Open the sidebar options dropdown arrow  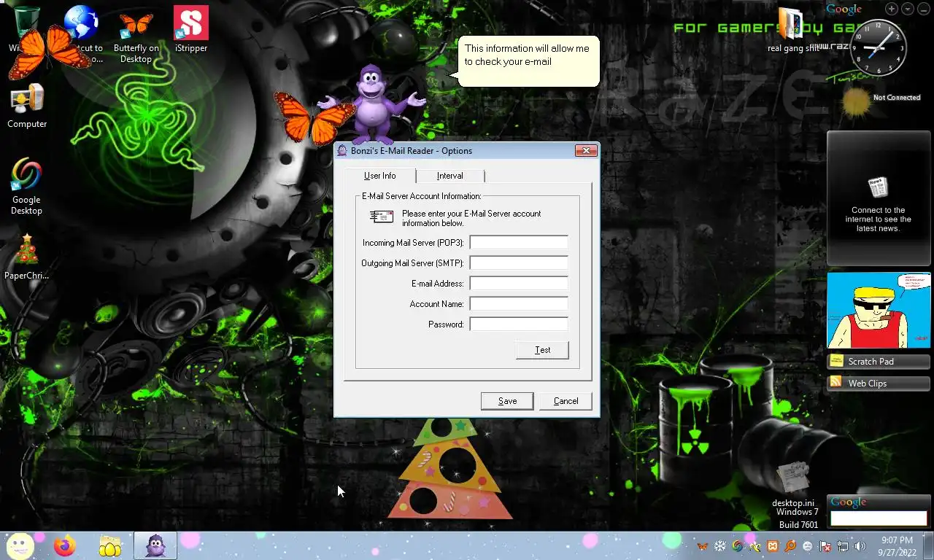pyautogui.click(x=908, y=9)
